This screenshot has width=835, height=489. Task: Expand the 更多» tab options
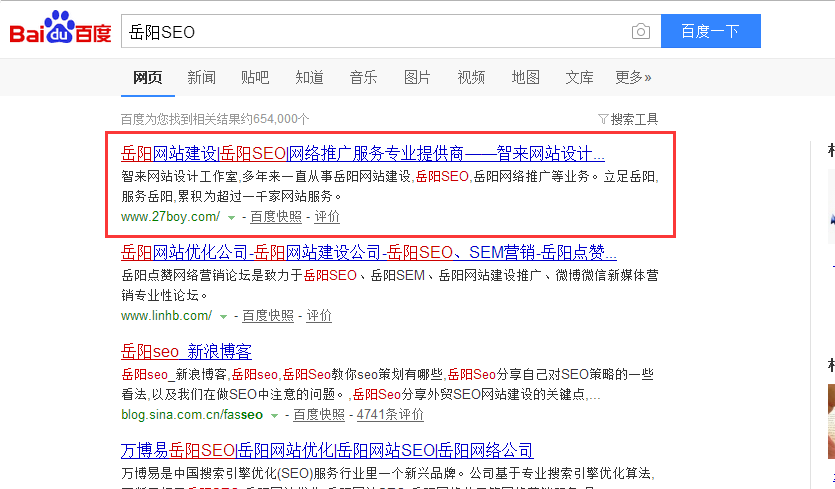633,78
